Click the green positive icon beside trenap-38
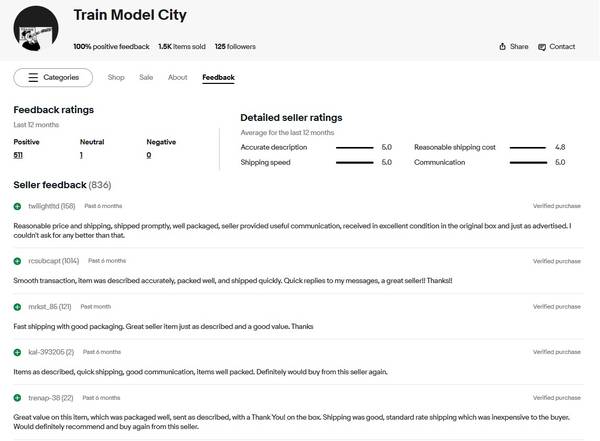The width and height of the screenshot is (600, 441). point(17,398)
